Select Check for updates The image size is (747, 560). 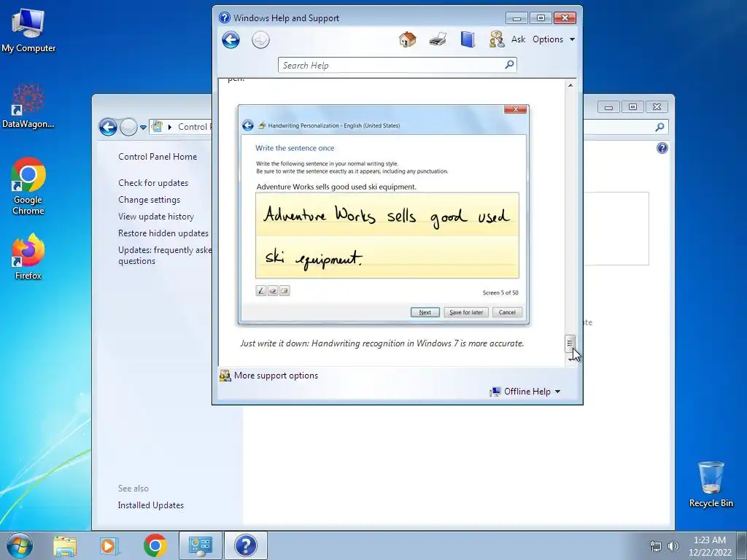tap(153, 183)
